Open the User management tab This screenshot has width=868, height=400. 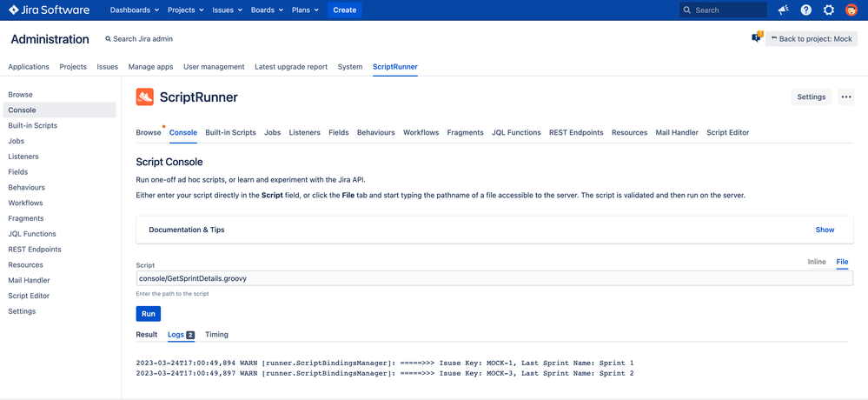click(x=214, y=66)
